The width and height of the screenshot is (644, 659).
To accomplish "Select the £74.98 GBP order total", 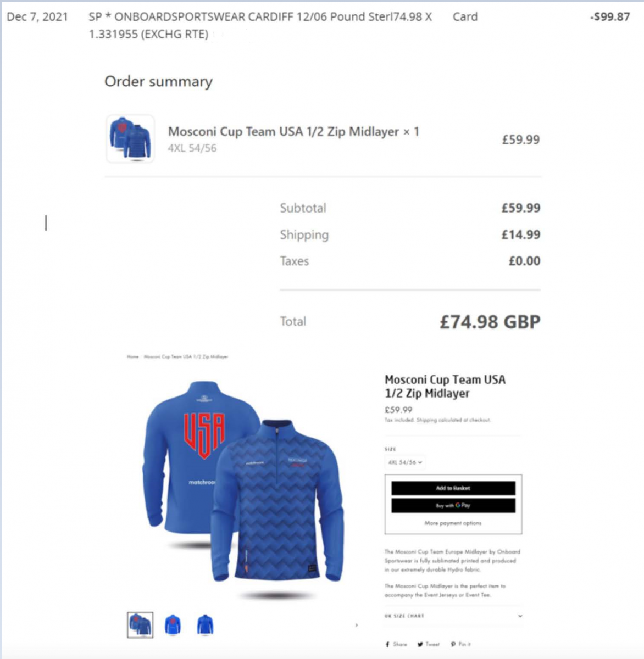I will [490, 322].
